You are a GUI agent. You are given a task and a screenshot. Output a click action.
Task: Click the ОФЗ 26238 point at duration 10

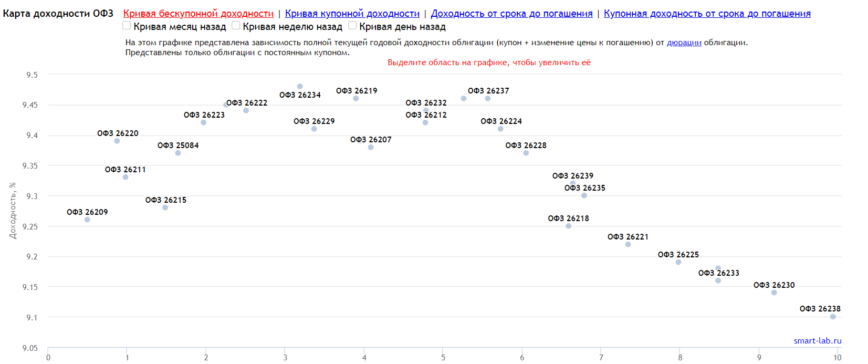(833, 317)
